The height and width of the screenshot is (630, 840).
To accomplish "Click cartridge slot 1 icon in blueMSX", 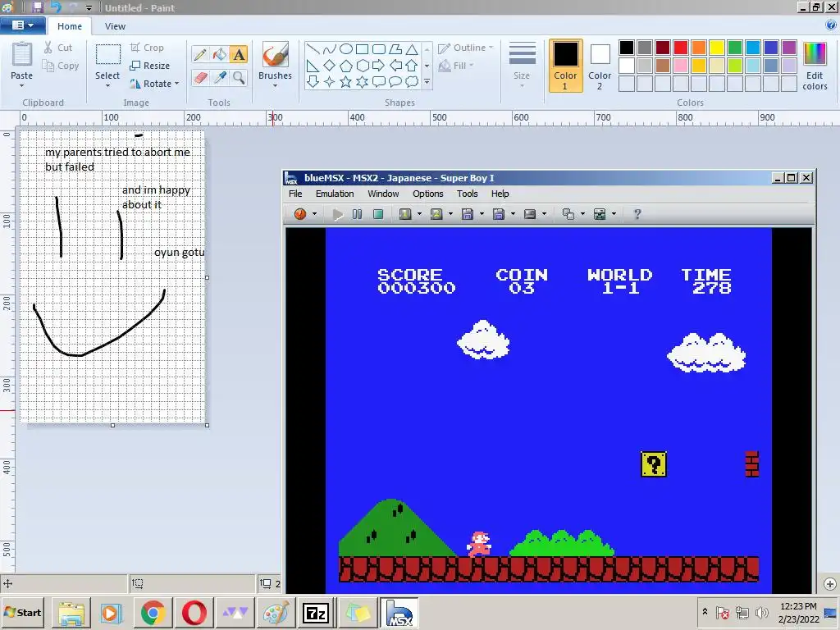I will pyautogui.click(x=405, y=214).
